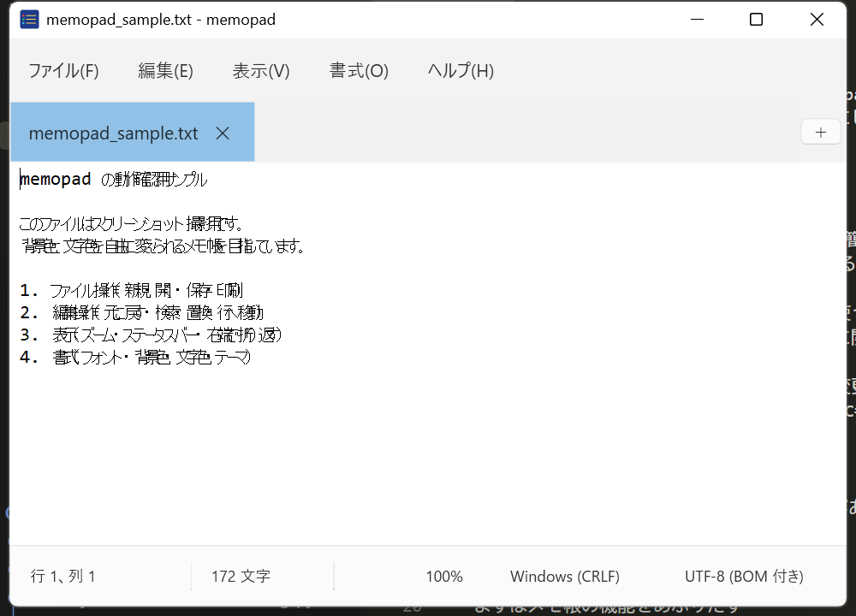Close the memopad_sample.txt tab

(x=223, y=133)
